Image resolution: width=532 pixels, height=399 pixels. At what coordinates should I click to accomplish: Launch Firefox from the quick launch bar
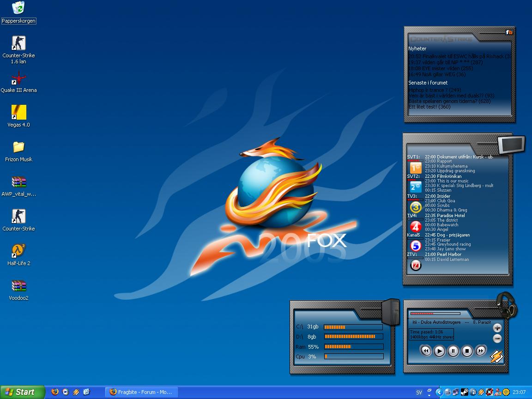point(55,392)
